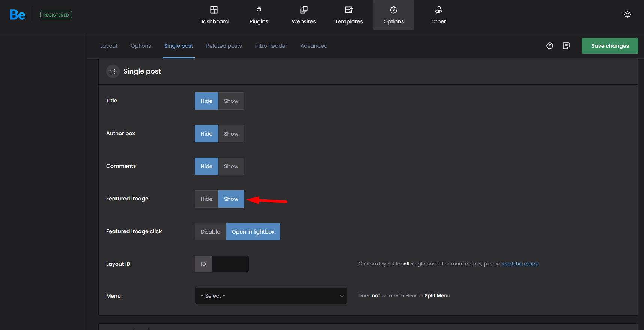This screenshot has width=644, height=330.
Task: Open the Advanced tab
Action: point(314,46)
